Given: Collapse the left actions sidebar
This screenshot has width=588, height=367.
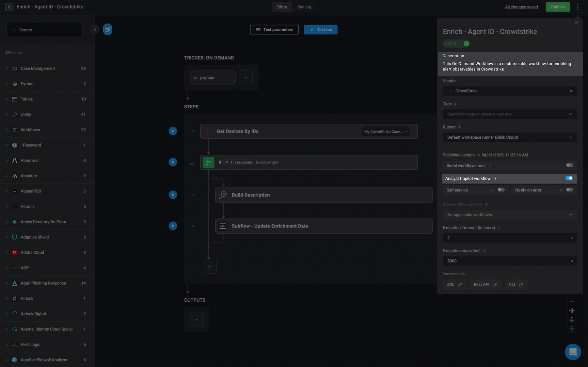Looking at the screenshot, I should [x=95, y=30].
